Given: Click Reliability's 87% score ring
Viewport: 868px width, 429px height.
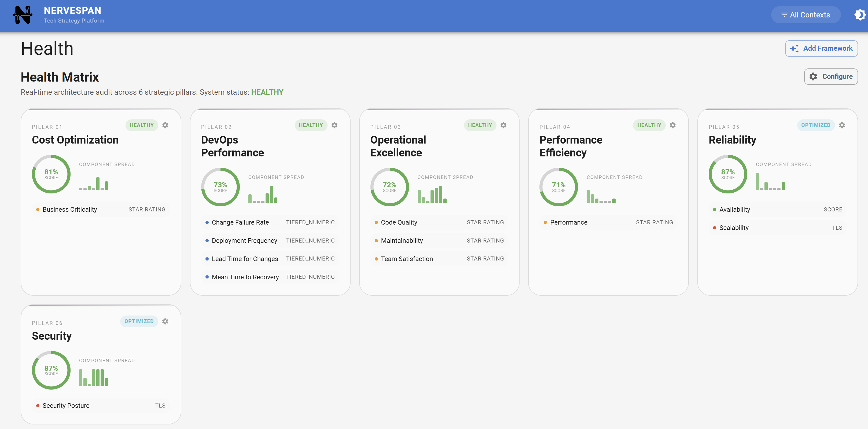Looking at the screenshot, I should click(728, 174).
